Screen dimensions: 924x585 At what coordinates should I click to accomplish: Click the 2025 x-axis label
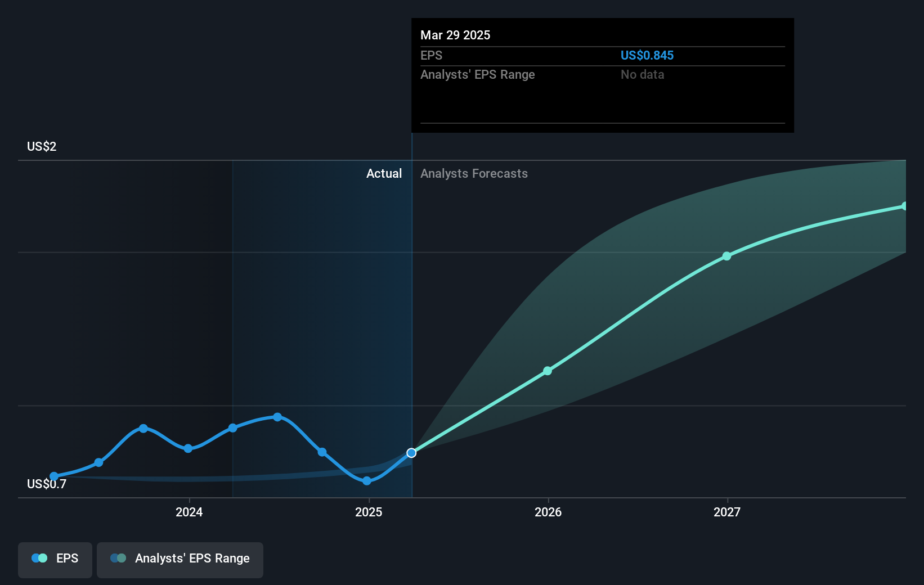(x=369, y=512)
